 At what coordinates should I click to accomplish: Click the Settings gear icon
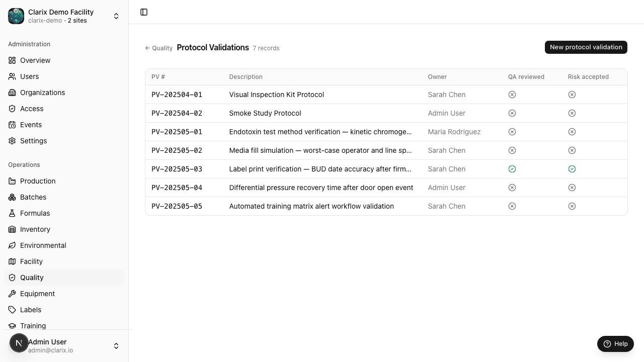pos(12,141)
